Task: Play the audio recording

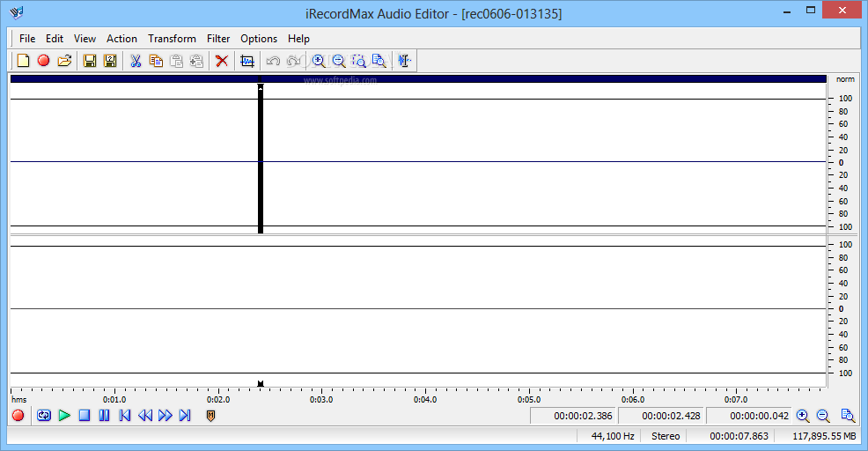Action: click(x=64, y=415)
